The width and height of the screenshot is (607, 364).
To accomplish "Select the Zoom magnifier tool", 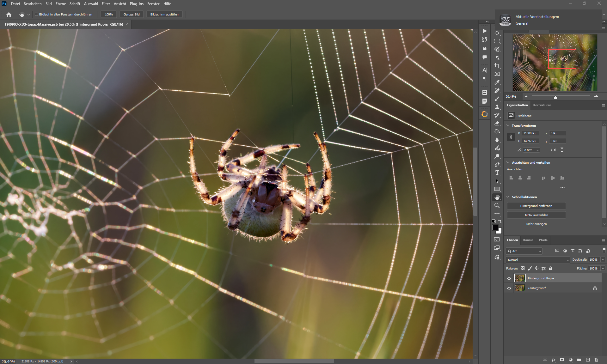I will point(497,205).
